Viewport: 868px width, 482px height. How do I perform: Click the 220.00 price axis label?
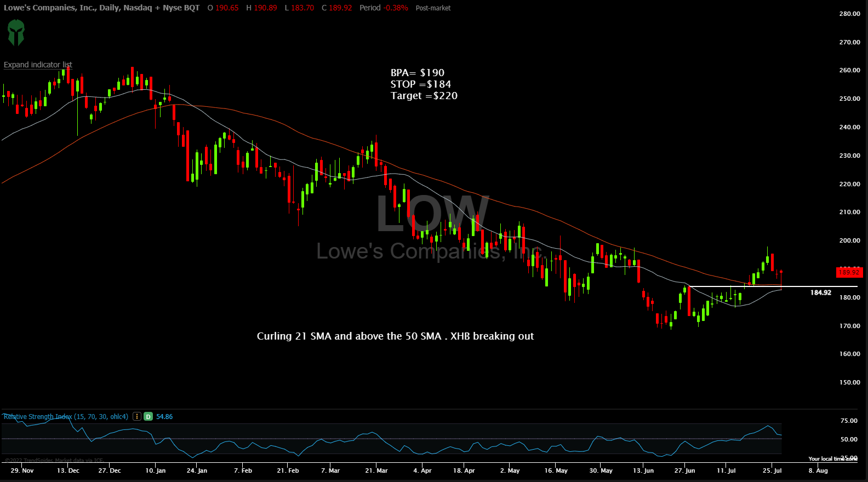(849, 184)
